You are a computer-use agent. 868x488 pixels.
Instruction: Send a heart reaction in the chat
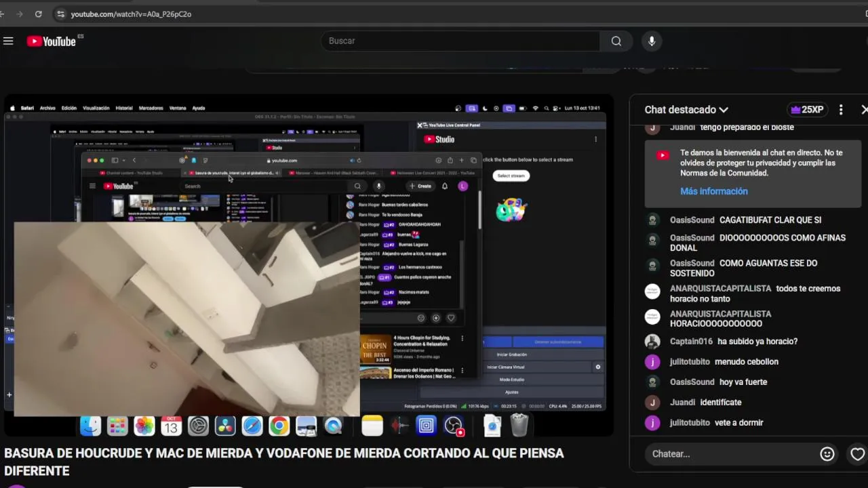[x=857, y=454]
